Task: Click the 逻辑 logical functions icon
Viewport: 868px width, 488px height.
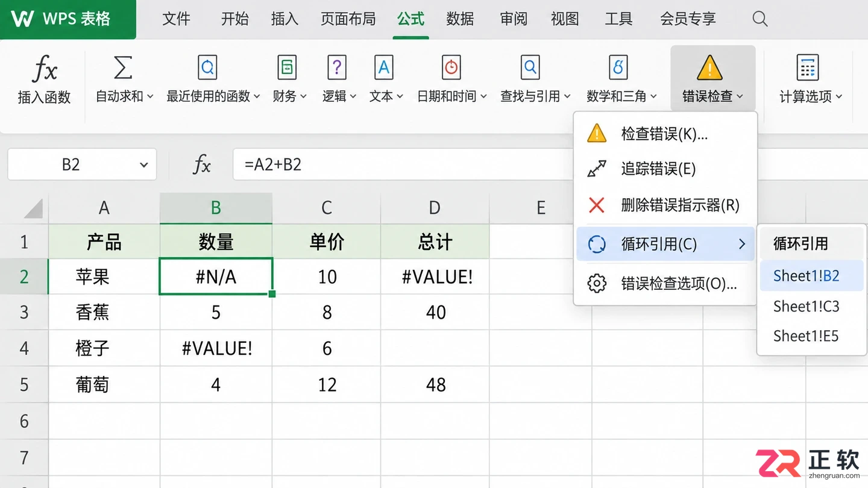Action: point(336,67)
